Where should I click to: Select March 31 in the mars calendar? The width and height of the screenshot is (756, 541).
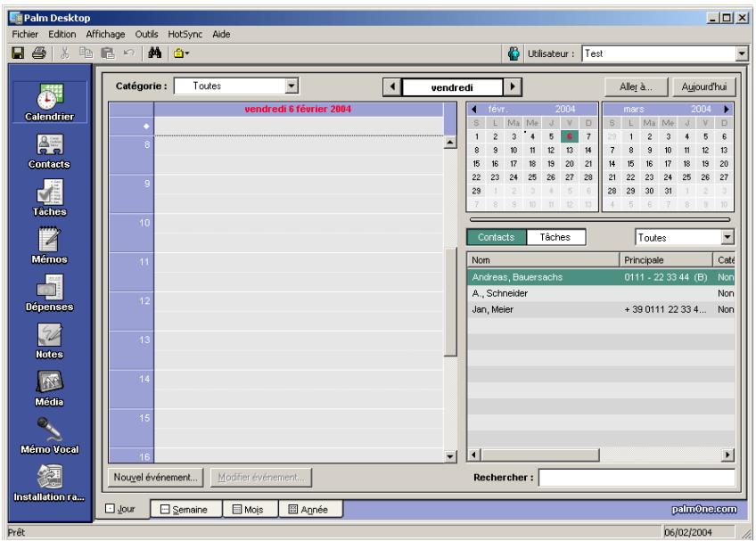pos(669,191)
